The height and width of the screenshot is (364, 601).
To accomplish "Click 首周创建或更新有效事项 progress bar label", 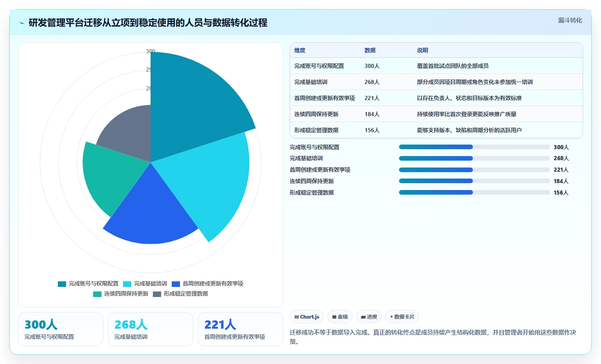I will click(x=320, y=170).
